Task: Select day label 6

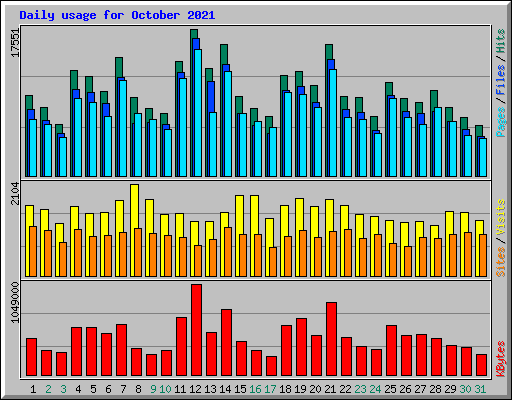Action: (x=108, y=389)
